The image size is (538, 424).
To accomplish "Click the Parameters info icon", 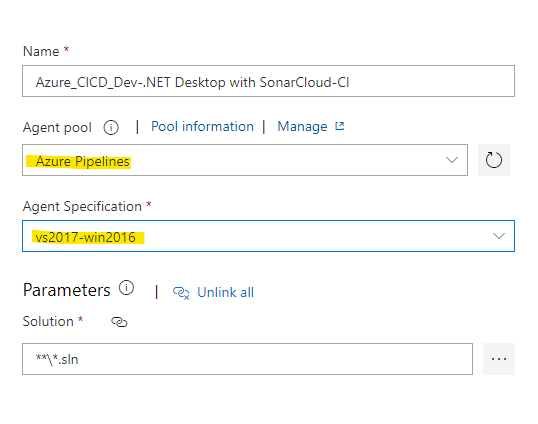I will 126,288.
